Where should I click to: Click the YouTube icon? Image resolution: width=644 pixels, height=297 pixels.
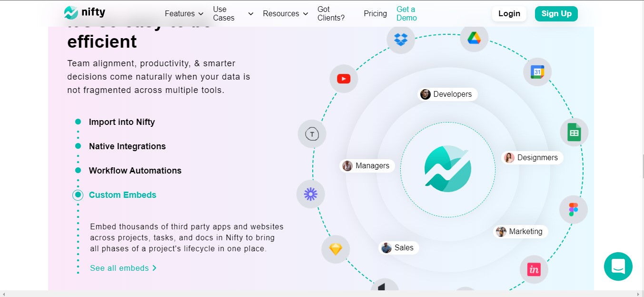344,79
